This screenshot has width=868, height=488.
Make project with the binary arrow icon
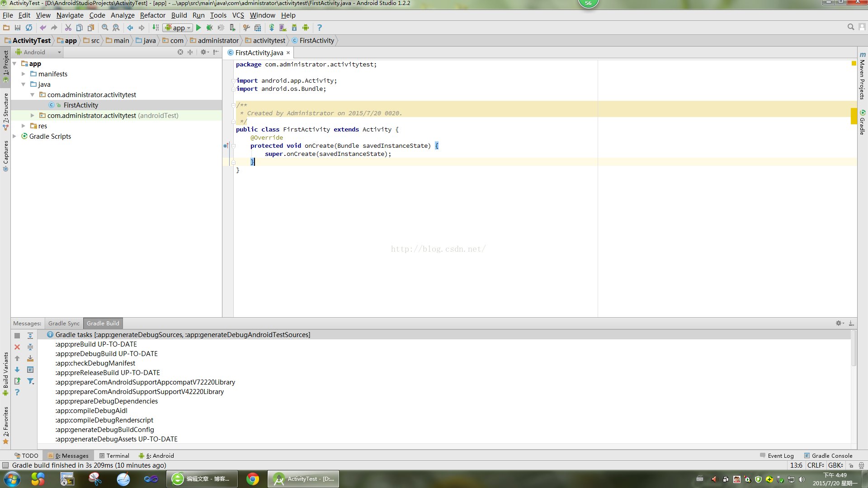(x=156, y=28)
